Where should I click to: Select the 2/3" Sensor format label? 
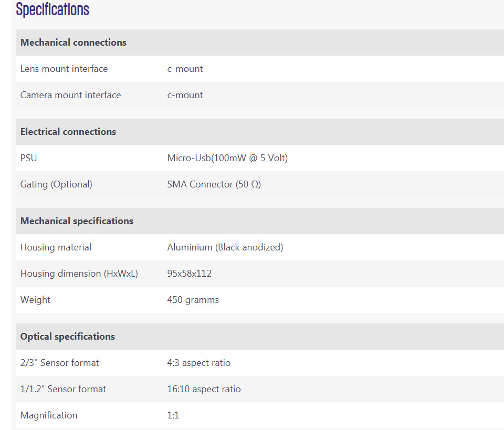(59, 363)
